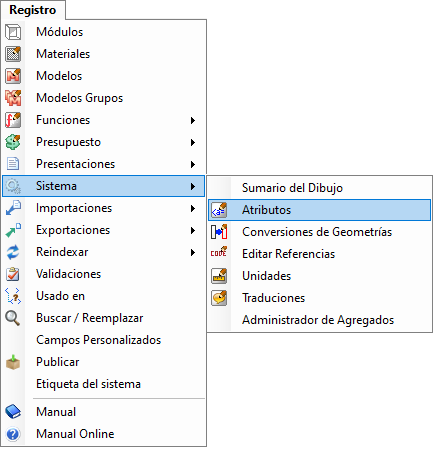The width and height of the screenshot is (440, 461).
Task: Click the Exportaciones green arrow icon
Action: point(13,230)
